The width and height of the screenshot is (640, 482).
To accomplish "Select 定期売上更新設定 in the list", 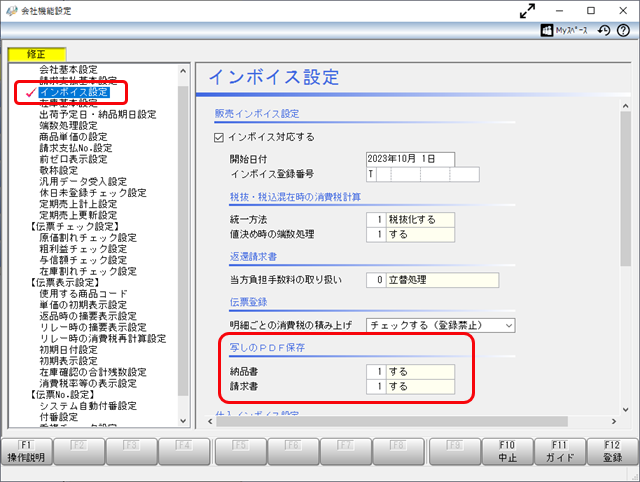I will click(78, 215).
